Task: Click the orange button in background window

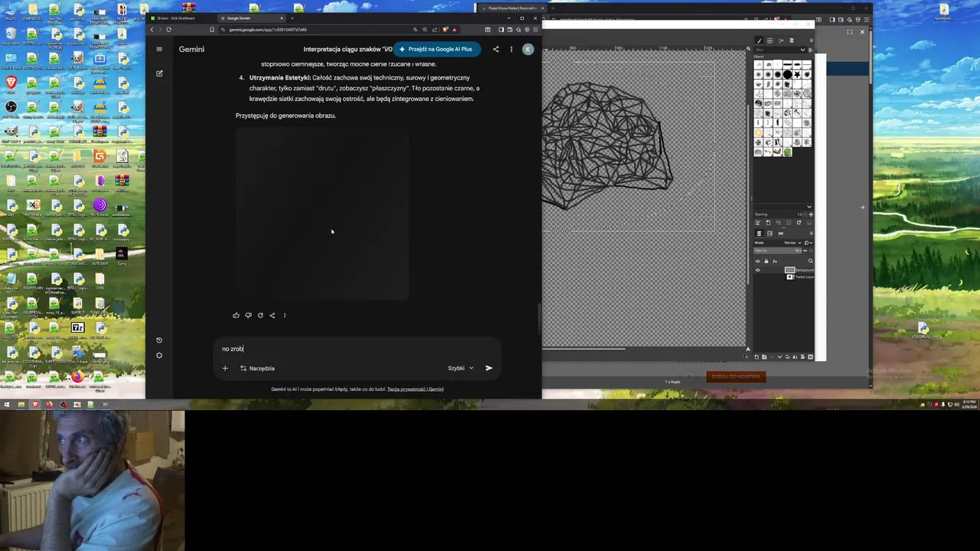Action: pos(736,377)
